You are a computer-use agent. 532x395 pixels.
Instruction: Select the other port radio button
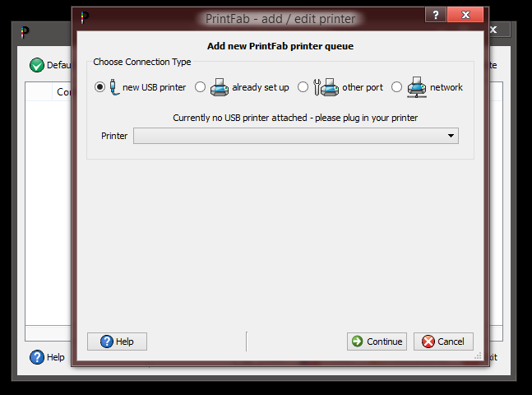tap(303, 87)
